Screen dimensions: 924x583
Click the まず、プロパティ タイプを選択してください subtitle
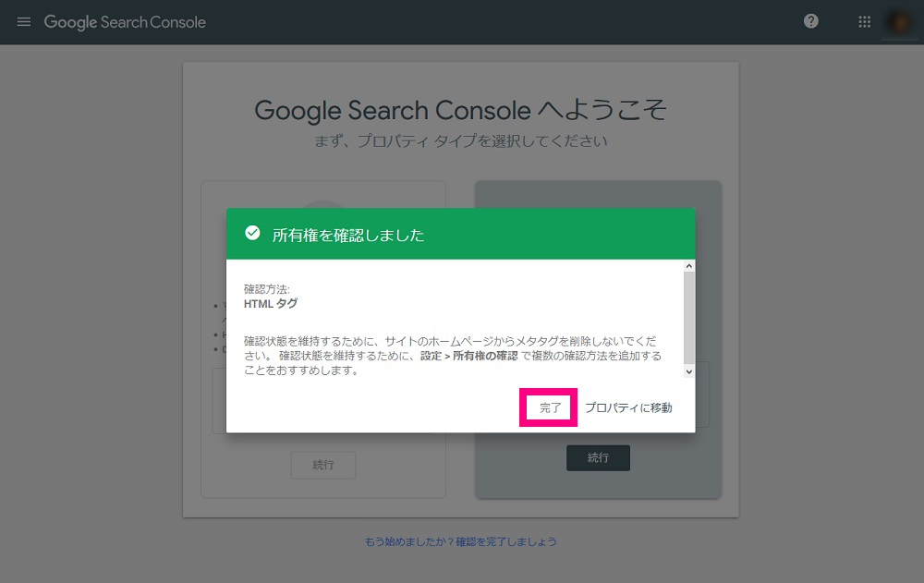(x=460, y=140)
